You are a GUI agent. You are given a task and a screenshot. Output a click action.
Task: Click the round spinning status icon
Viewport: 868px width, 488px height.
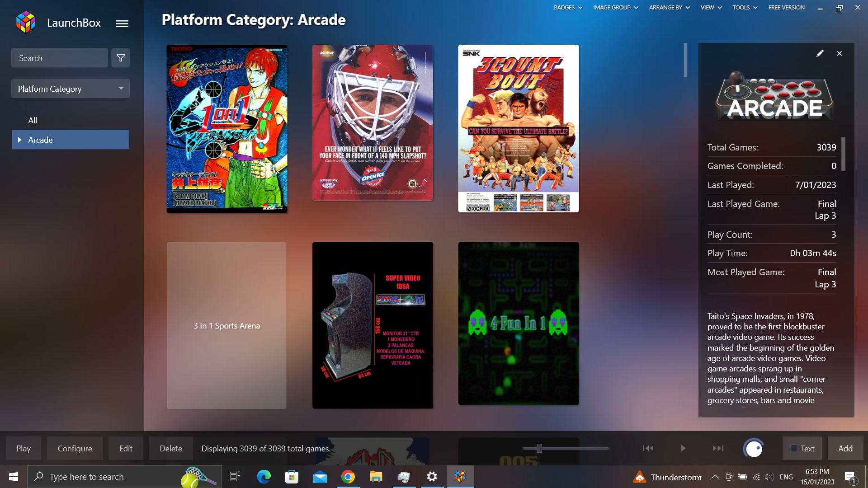[754, 449]
